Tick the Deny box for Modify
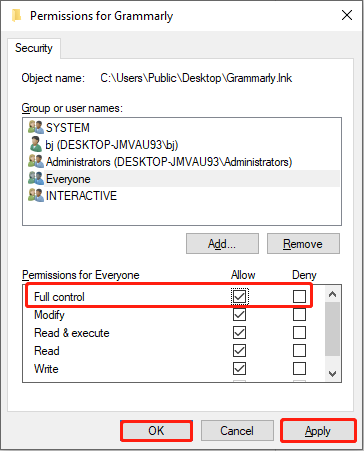Image resolution: width=364 pixels, height=451 pixels. tap(299, 314)
